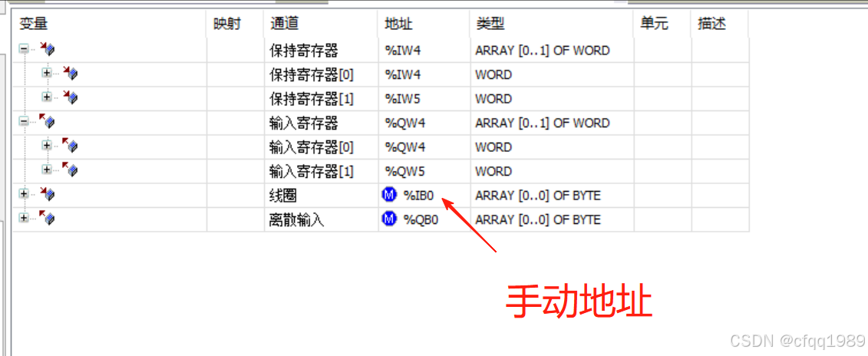Click the 单元 column header
The height and width of the screenshot is (356, 868).
pyautogui.click(x=662, y=24)
